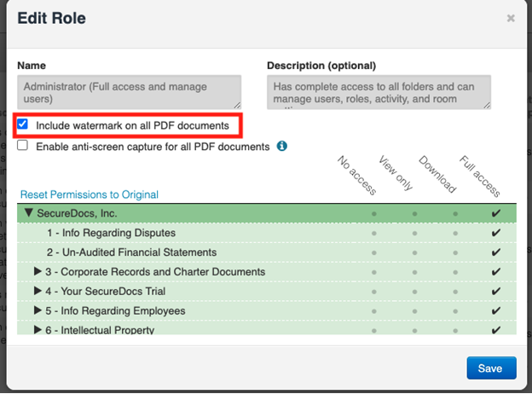Click the Full access column header
This screenshot has height=394, width=532.
click(480, 177)
